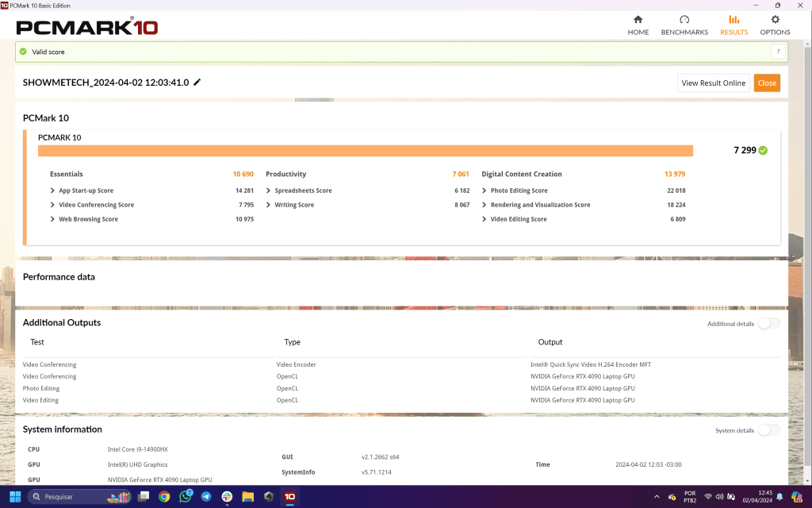Edit the result name with the pencil icon

pyautogui.click(x=197, y=82)
